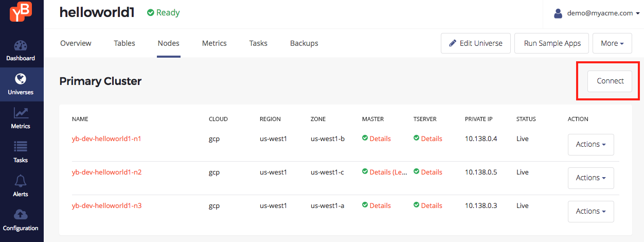644x242 pixels.
Task: Open the Tasks tab
Action: tap(258, 43)
